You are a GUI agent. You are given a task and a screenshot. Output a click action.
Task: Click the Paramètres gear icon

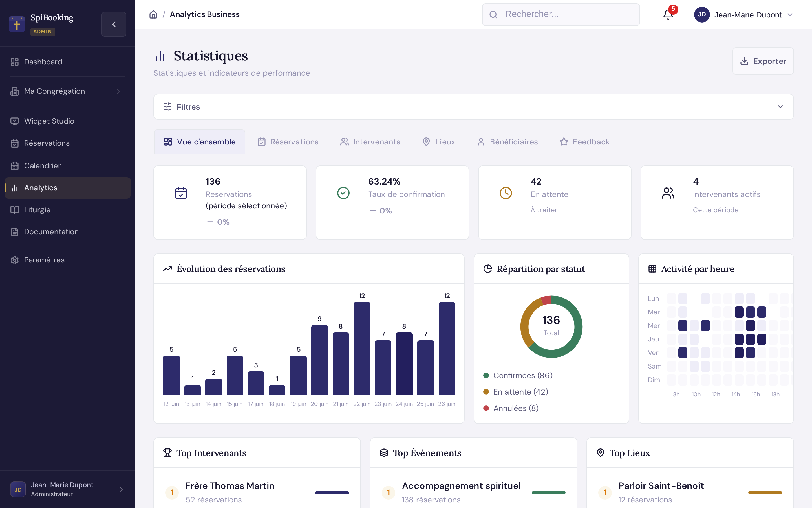[x=14, y=260]
